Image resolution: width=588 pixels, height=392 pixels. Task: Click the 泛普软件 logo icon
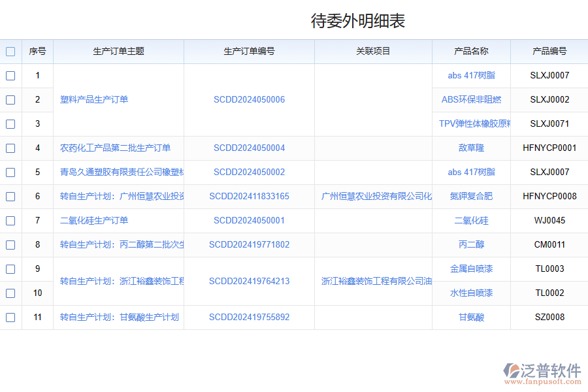[x=511, y=371]
